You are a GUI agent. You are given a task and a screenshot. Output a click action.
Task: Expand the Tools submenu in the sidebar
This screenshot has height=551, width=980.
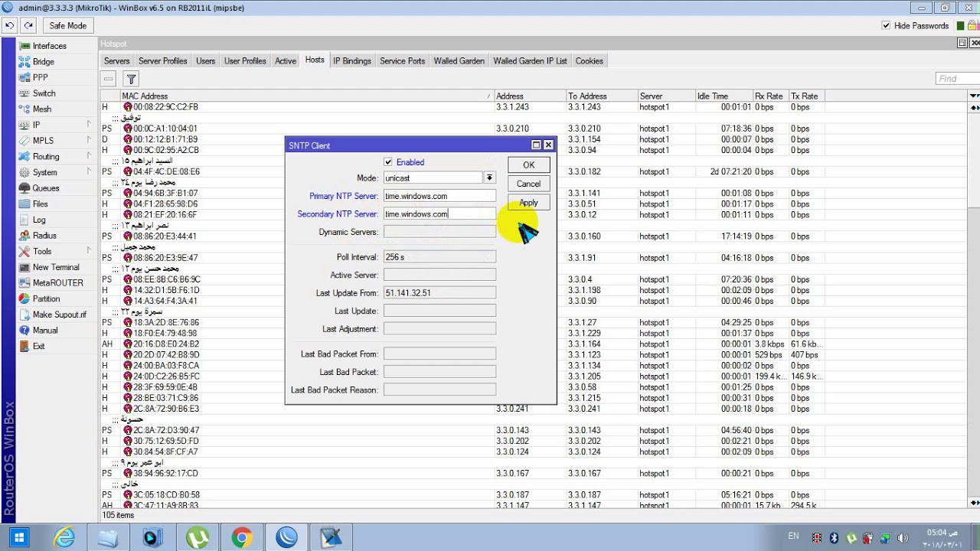pos(89,251)
